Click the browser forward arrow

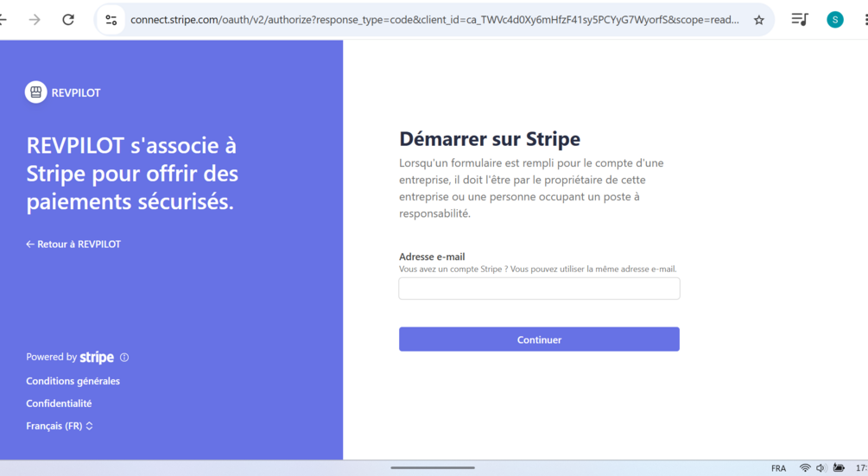pos(35,20)
